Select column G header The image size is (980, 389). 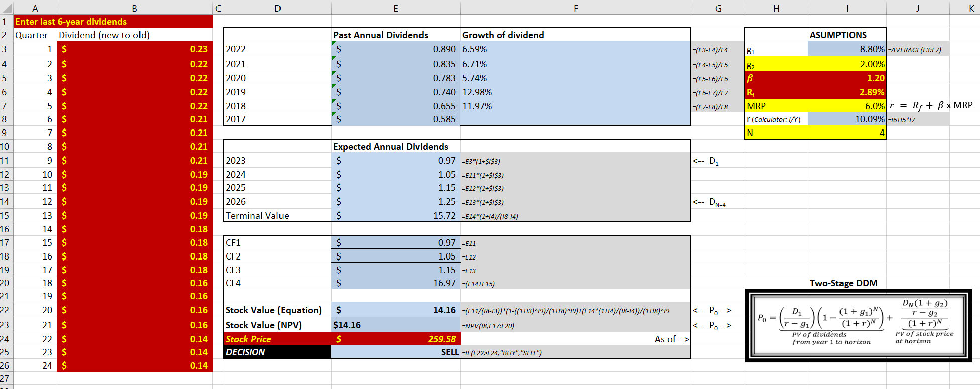(x=718, y=8)
